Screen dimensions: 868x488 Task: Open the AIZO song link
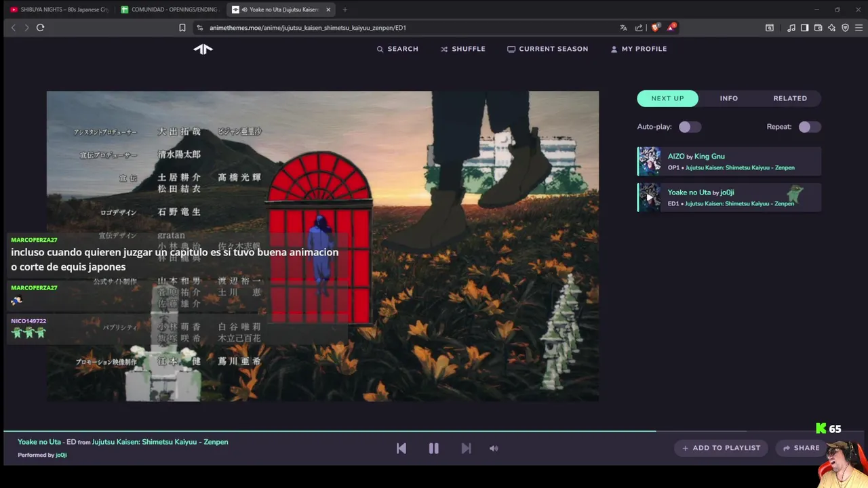(676, 157)
